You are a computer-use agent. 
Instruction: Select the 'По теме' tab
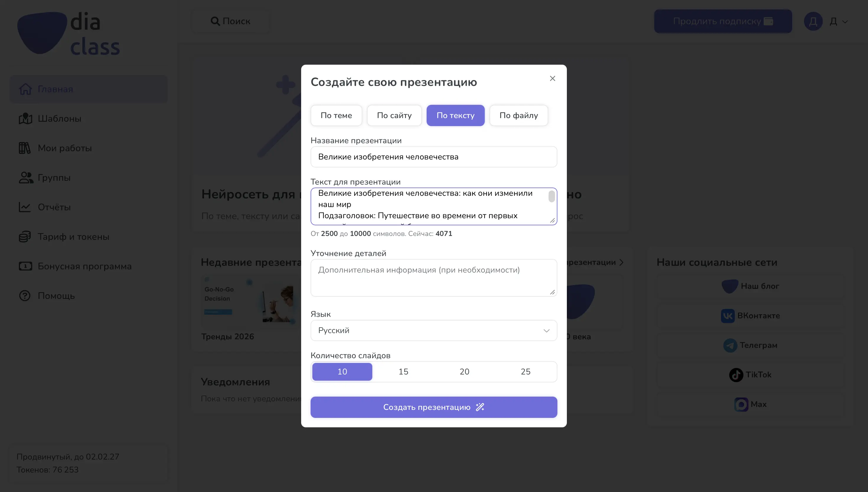pyautogui.click(x=336, y=115)
